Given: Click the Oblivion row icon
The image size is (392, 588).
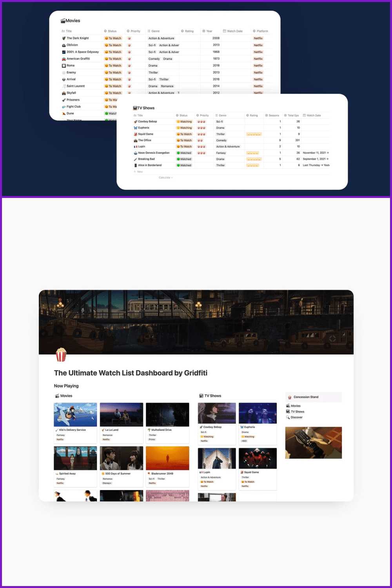Looking at the screenshot, I should (x=64, y=45).
